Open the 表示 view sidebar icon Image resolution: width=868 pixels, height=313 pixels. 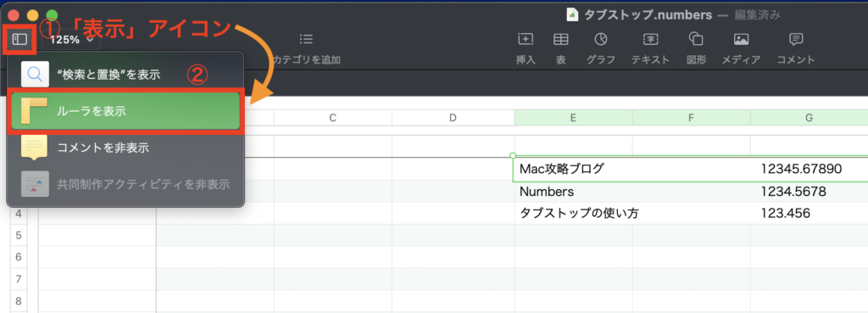20,39
